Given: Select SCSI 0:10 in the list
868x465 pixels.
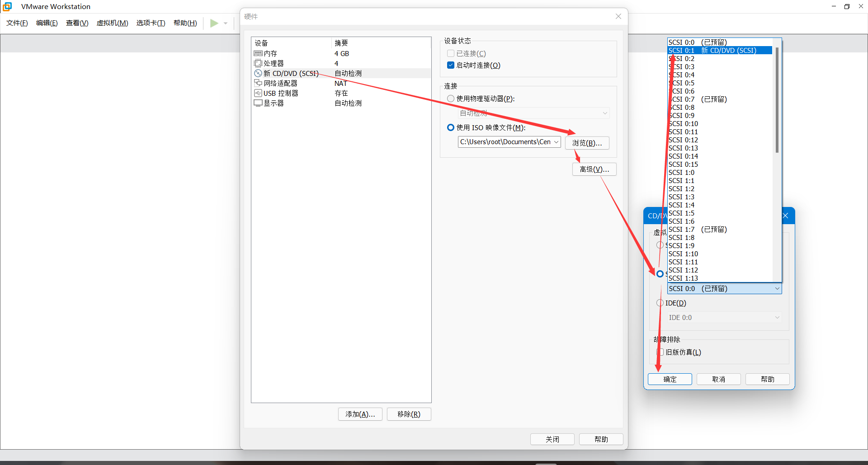Looking at the screenshot, I should tap(720, 123).
